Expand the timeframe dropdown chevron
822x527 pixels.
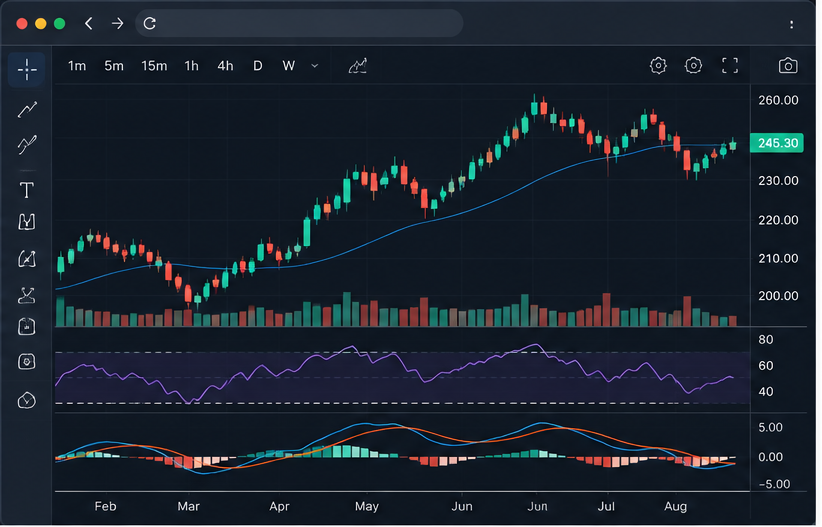(x=315, y=66)
